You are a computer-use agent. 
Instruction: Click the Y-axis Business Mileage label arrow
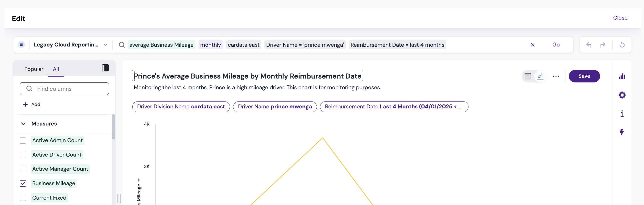click(139, 180)
